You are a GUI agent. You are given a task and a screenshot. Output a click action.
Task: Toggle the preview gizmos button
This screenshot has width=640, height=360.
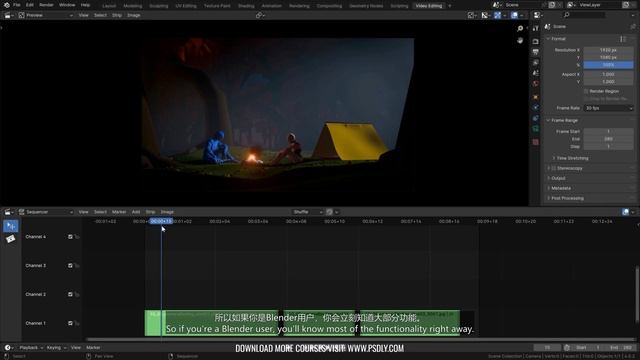[x=498, y=15]
